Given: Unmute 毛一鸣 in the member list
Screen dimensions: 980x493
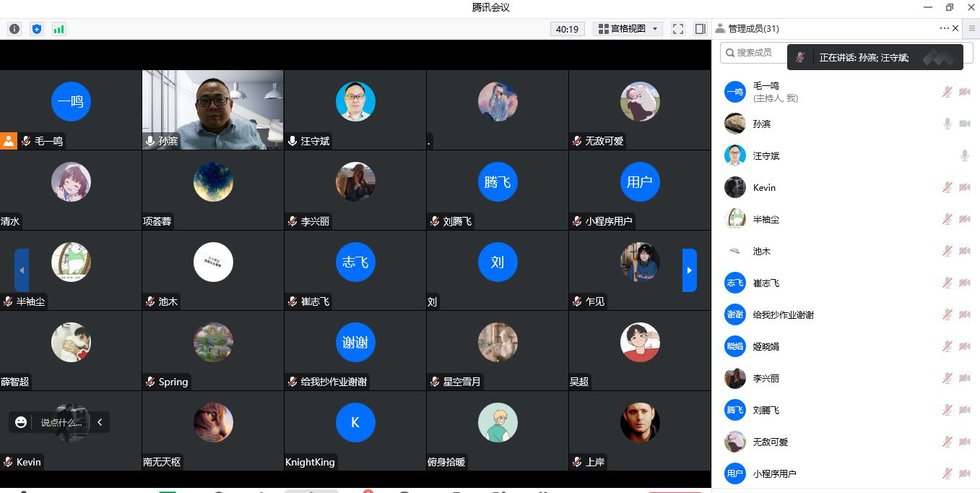Looking at the screenshot, I should tap(947, 92).
